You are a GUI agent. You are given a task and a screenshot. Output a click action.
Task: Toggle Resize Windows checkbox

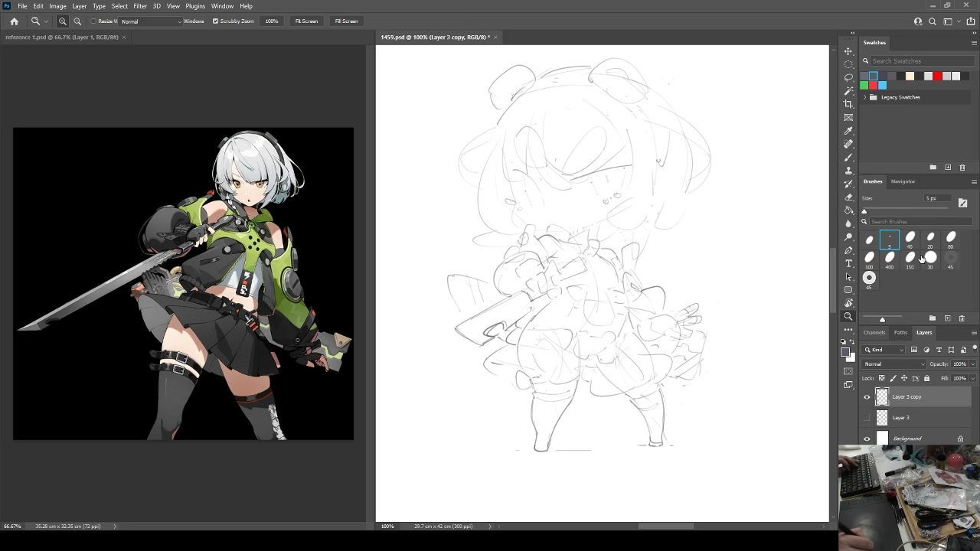tap(93, 21)
